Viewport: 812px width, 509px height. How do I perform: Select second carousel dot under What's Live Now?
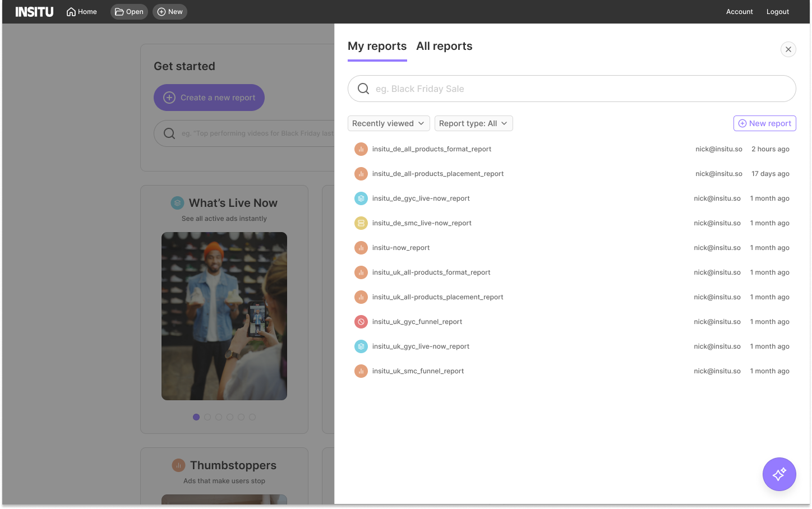(207, 417)
